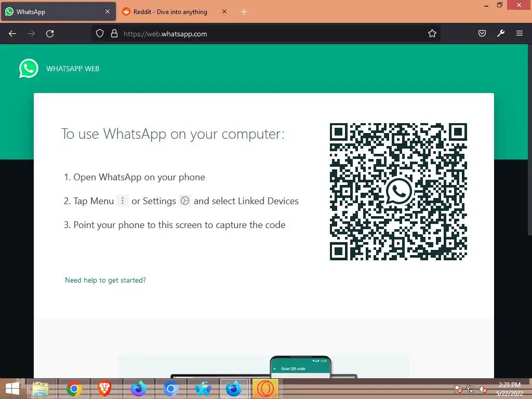
Task: Open the tracking protection shield icon
Action: [x=99, y=33]
